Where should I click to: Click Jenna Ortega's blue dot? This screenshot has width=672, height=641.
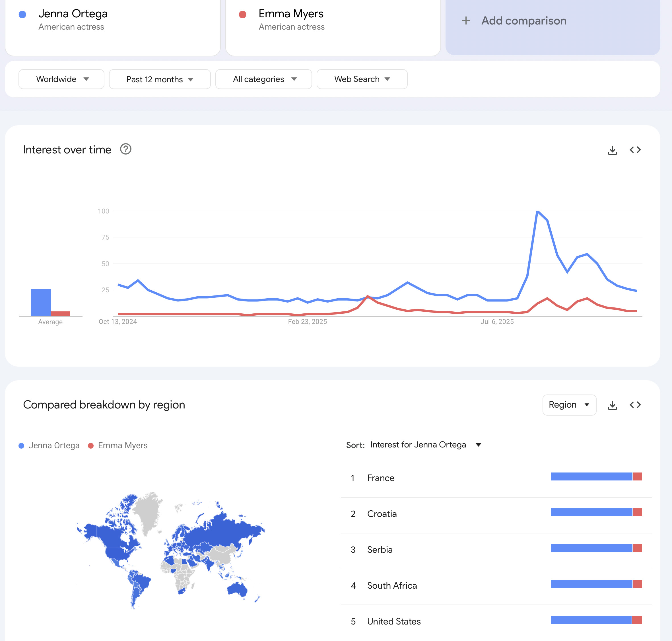point(22,14)
